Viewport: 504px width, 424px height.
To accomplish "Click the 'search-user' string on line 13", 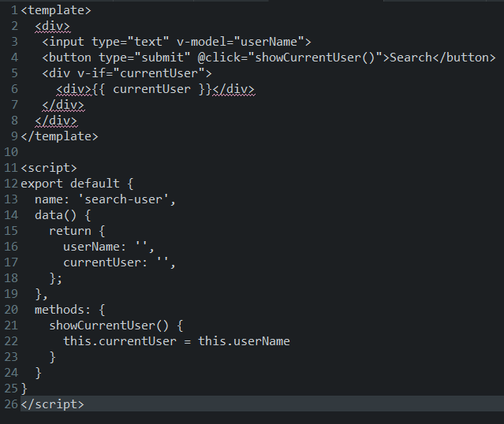I will pyautogui.click(x=123, y=199).
